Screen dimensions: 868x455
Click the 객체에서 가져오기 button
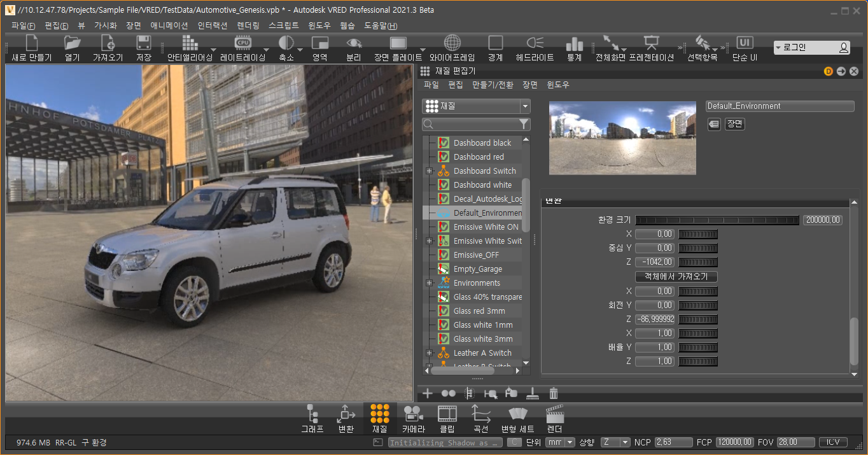tap(676, 277)
